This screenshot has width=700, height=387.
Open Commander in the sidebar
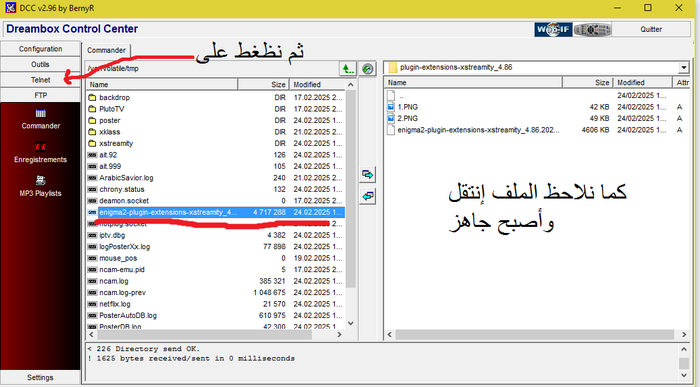41,119
